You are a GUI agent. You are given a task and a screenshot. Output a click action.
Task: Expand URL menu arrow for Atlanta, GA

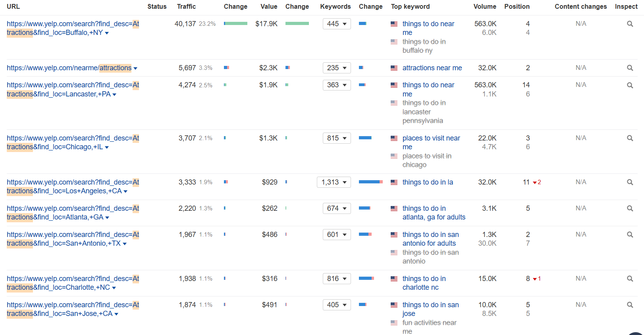pos(107,218)
